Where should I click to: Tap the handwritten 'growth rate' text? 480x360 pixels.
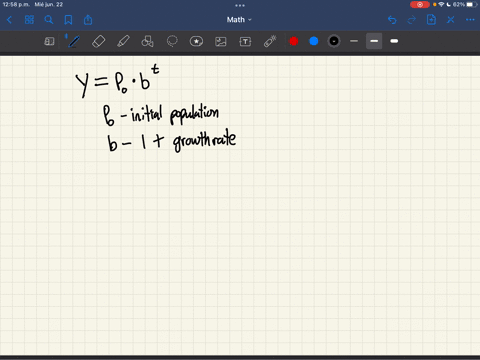[x=204, y=141]
